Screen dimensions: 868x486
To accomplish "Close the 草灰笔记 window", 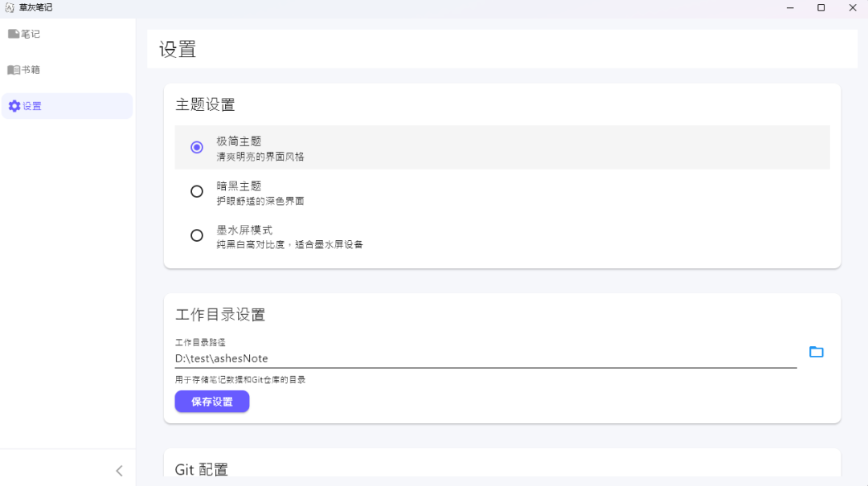I will click(852, 7).
